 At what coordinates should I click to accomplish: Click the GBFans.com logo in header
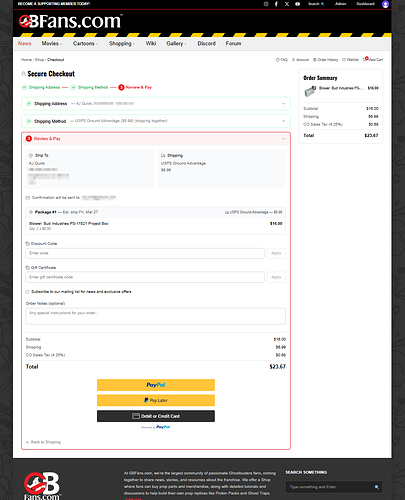click(70, 21)
